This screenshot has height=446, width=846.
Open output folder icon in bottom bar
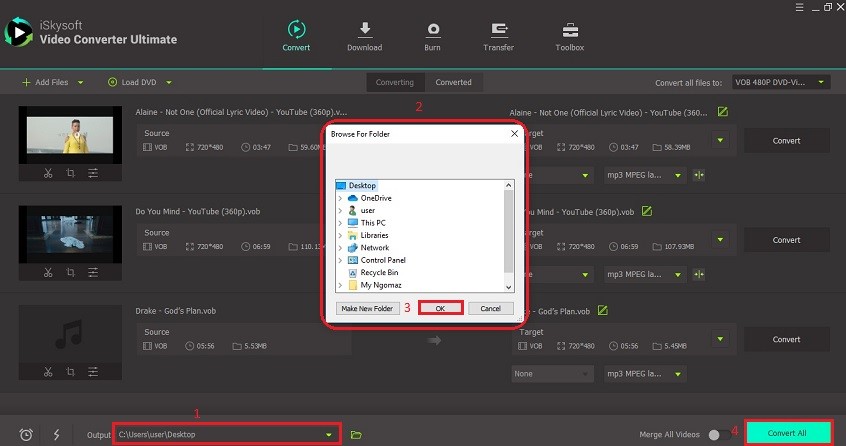click(x=356, y=434)
